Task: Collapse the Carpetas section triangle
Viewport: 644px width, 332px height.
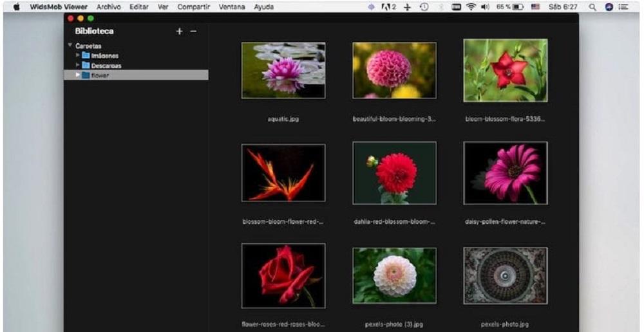Action: pos(69,46)
